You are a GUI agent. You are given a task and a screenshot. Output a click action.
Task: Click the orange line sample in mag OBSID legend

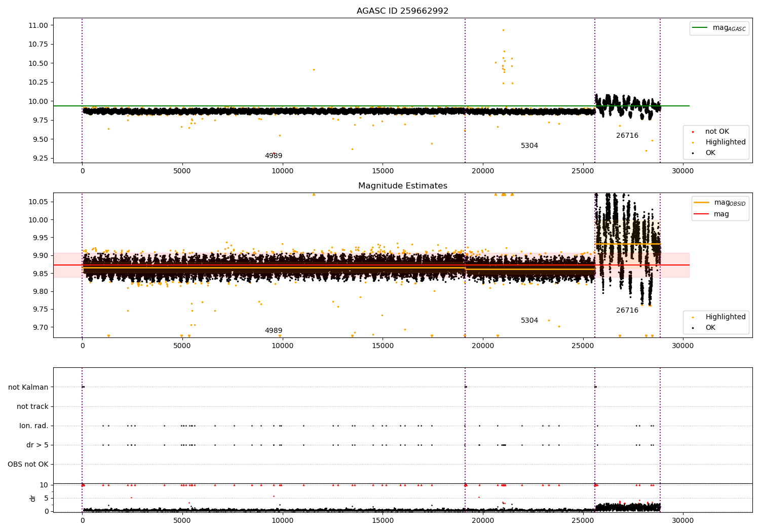702,202
